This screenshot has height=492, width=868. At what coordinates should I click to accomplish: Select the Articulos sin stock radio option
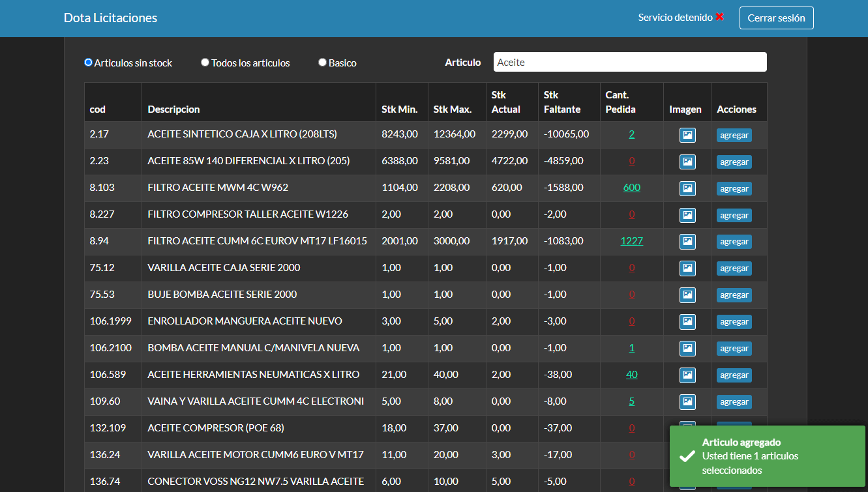click(89, 63)
